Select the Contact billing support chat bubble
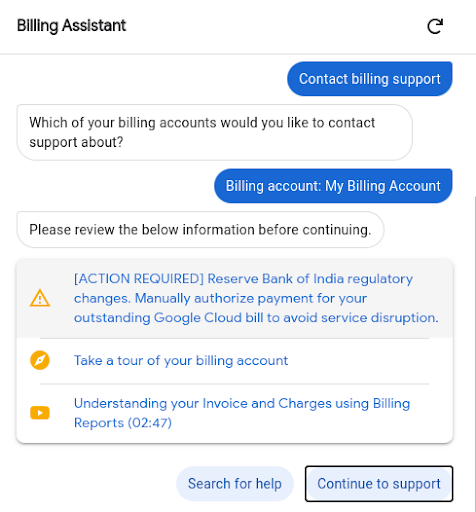The image size is (476, 512). pyautogui.click(x=370, y=79)
